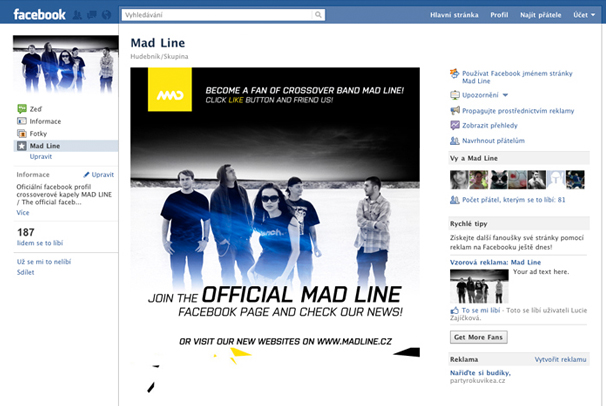Click the Get More Fans button

[x=478, y=337]
